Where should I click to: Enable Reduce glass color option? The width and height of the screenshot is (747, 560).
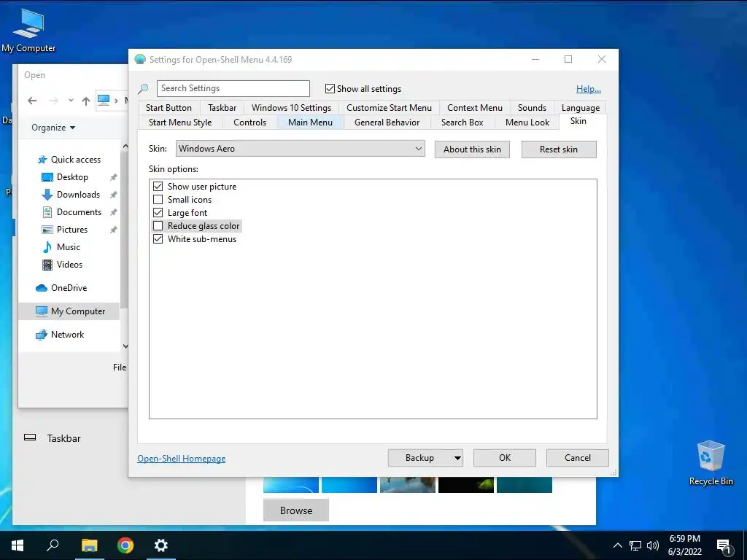tap(158, 226)
